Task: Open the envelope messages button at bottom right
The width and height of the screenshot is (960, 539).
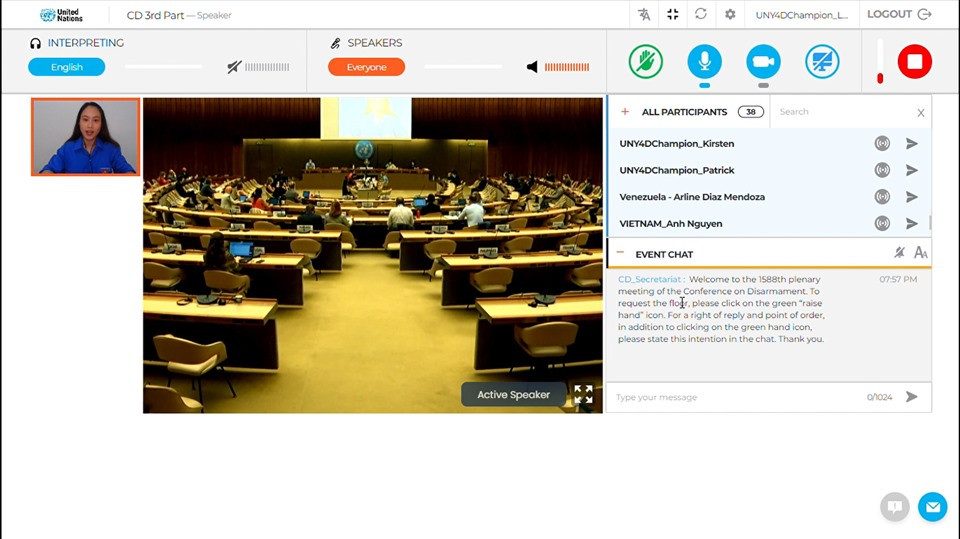Action: coord(932,507)
